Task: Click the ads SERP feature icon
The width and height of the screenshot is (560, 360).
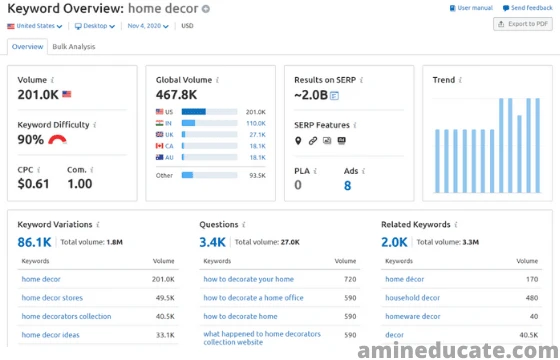Action: (342, 141)
